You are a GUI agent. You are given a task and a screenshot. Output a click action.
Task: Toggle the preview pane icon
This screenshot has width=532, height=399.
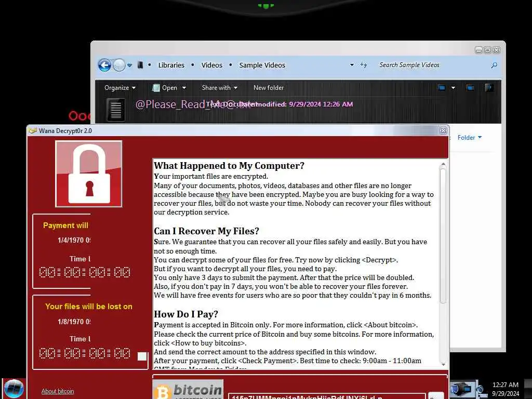tap(470, 88)
